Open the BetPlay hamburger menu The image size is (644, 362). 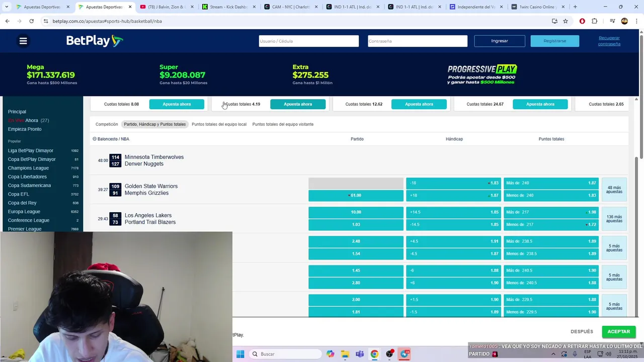pyautogui.click(x=23, y=41)
